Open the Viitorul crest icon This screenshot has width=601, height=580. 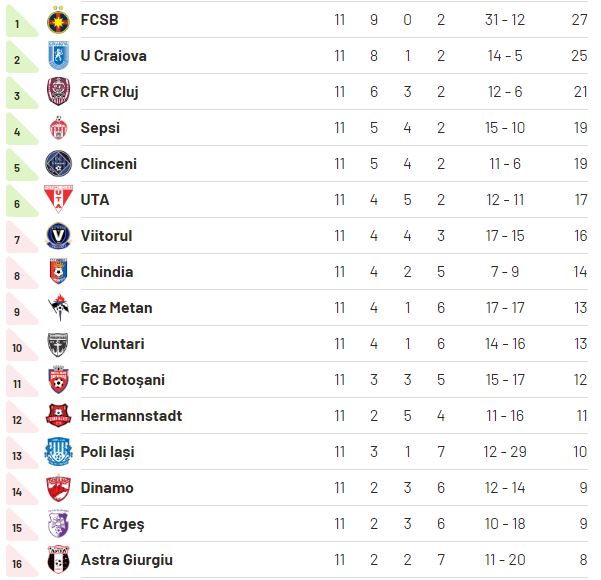point(58,235)
